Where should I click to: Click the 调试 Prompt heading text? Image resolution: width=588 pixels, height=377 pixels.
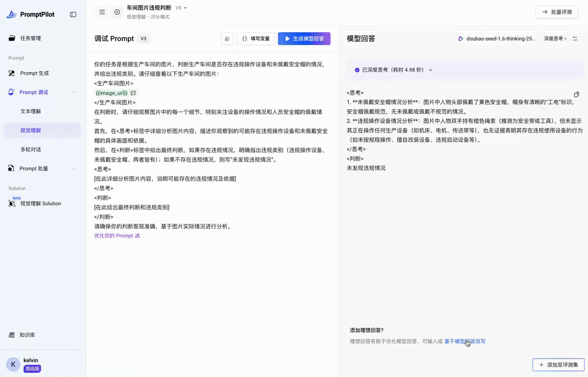tap(114, 39)
